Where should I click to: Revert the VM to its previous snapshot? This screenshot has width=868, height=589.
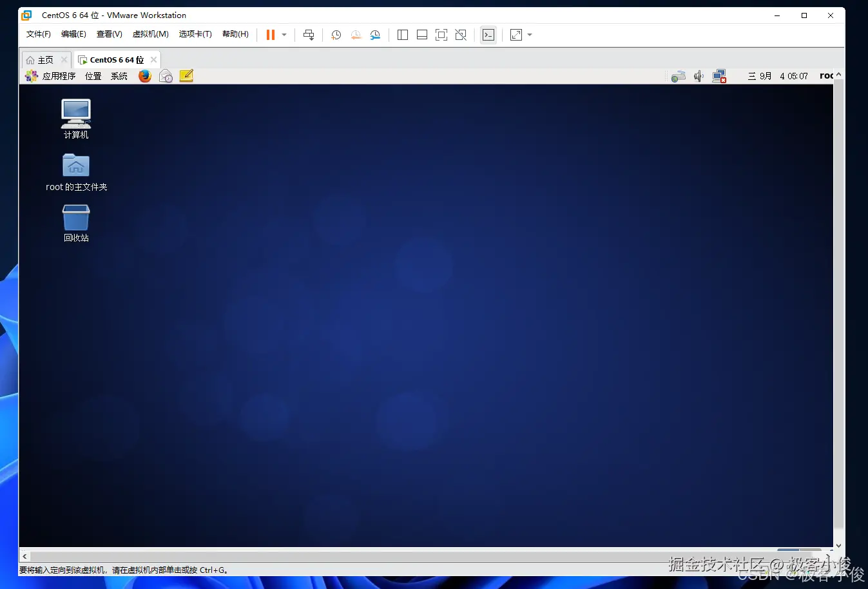pyautogui.click(x=356, y=35)
